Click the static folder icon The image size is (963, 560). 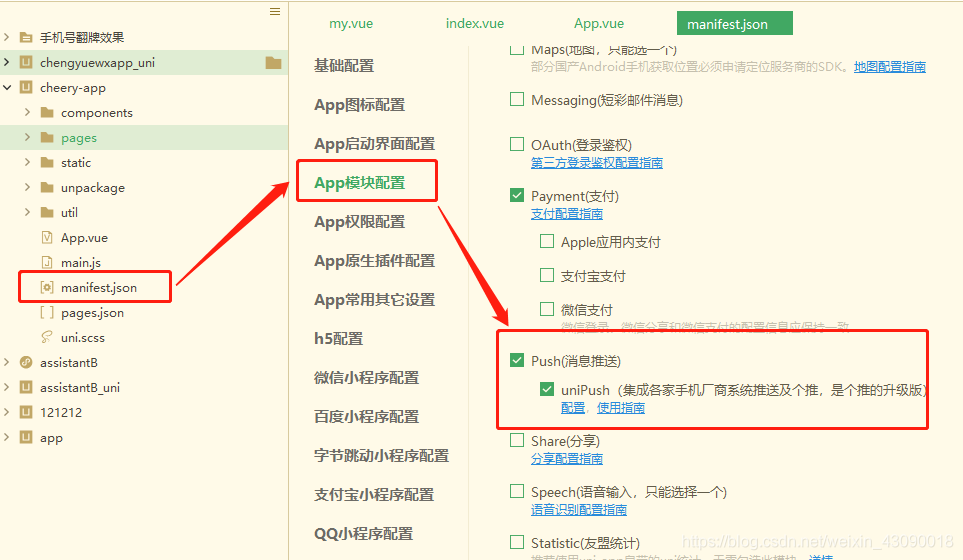tap(47, 163)
